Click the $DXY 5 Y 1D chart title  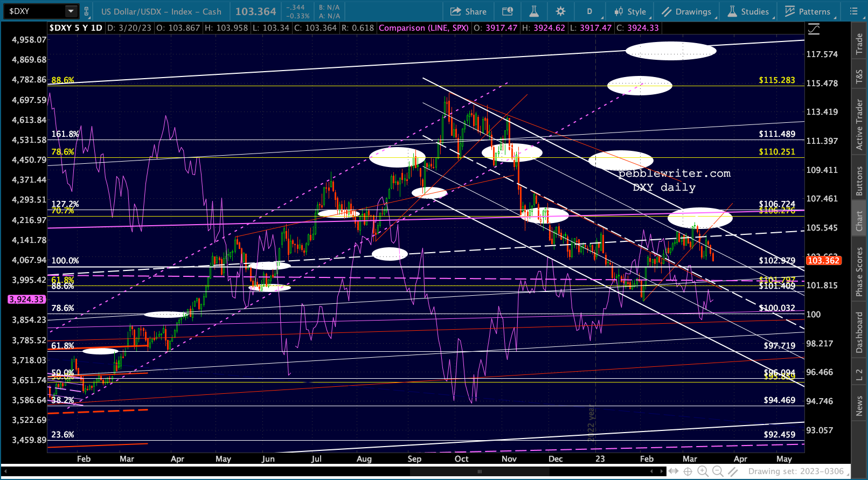[76, 28]
